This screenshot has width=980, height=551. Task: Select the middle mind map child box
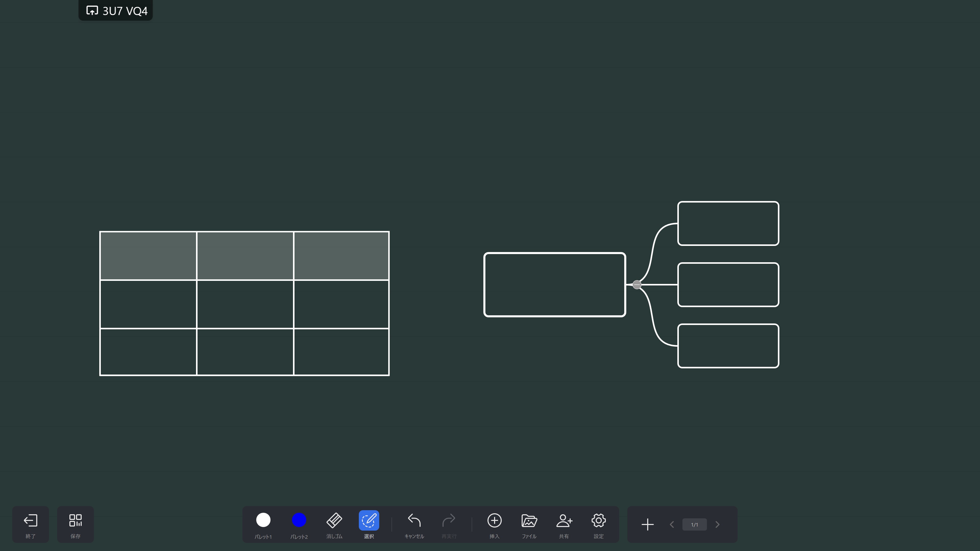pyautogui.click(x=728, y=284)
